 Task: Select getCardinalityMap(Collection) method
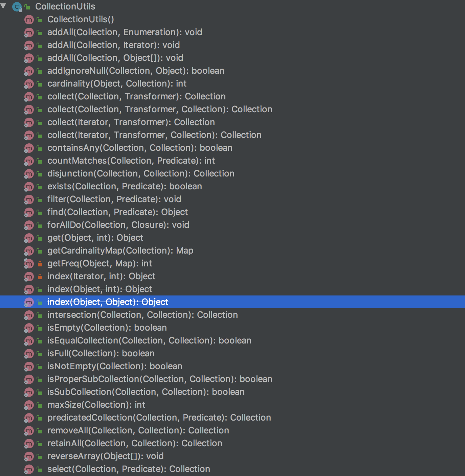[x=120, y=251]
